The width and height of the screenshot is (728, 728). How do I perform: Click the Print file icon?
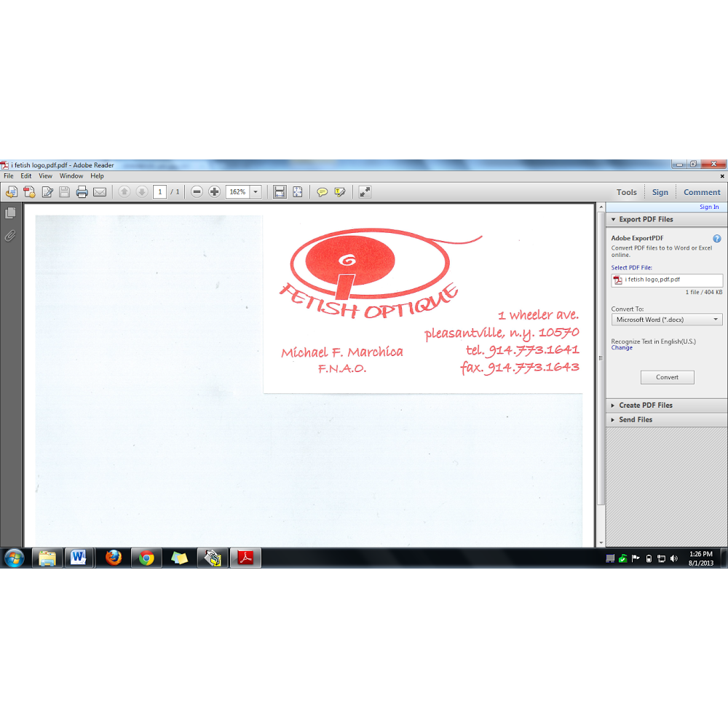tap(82, 192)
